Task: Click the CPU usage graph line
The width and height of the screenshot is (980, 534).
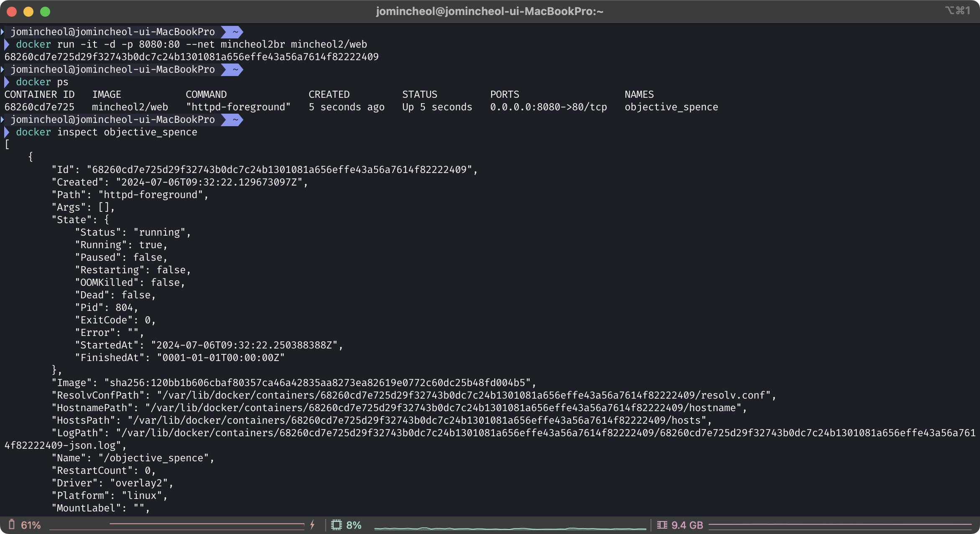Action: pos(510,529)
